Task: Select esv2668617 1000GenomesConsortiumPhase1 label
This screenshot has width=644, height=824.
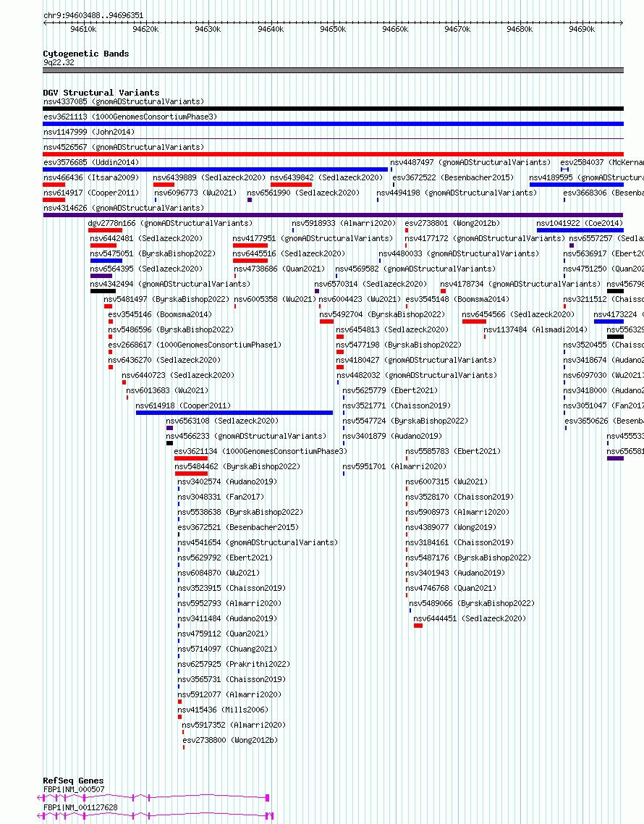Action: click(x=195, y=345)
